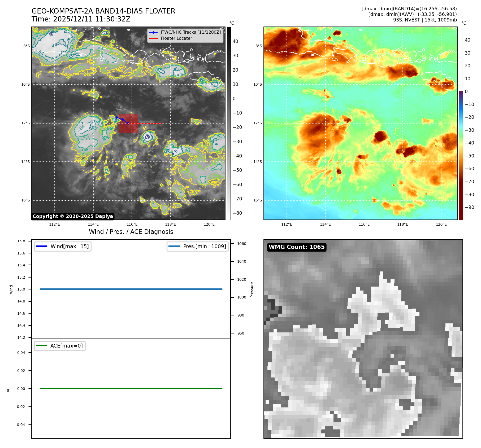The image size is (481, 448).
Task: Click the rainbow temperature colorbar beside the right map
Action: click(x=461, y=123)
